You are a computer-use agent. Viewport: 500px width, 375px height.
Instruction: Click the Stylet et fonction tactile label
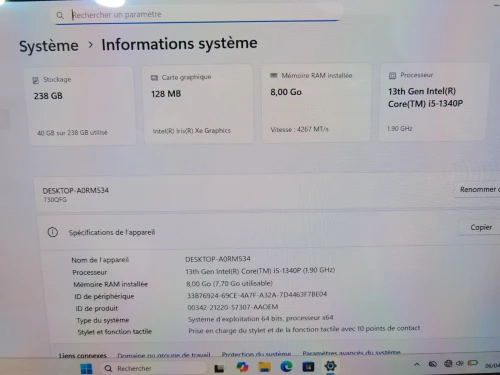(x=114, y=332)
